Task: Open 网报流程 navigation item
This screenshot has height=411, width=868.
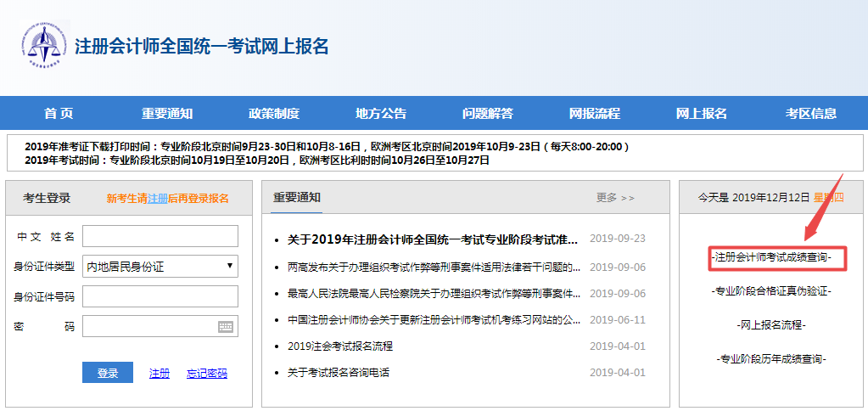Action: (x=595, y=114)
